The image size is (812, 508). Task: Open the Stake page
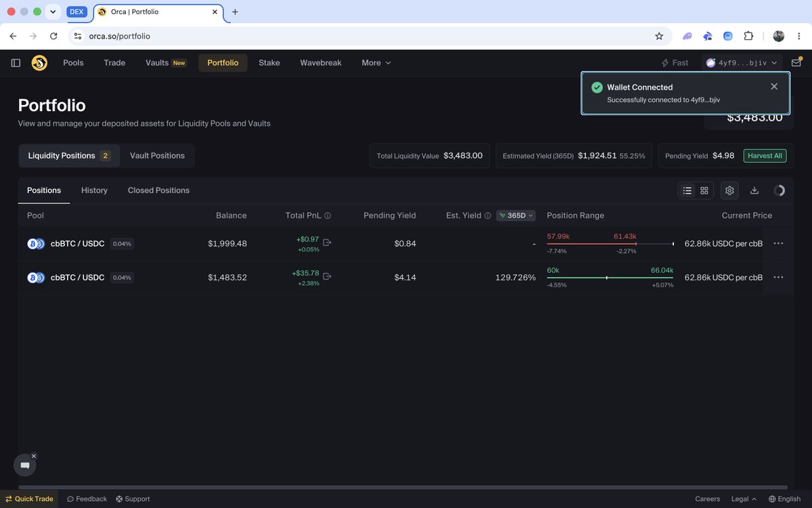[269, 63]
